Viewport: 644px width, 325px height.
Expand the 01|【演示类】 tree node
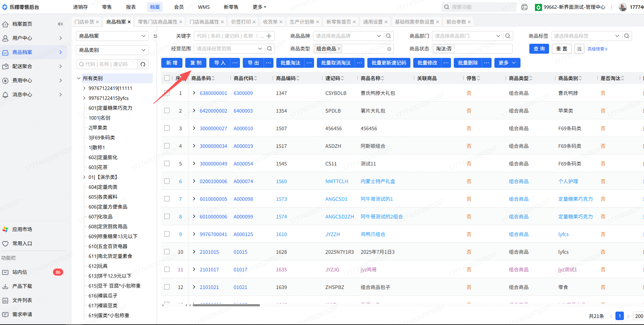pyautogui.click(x=84, y=177)
